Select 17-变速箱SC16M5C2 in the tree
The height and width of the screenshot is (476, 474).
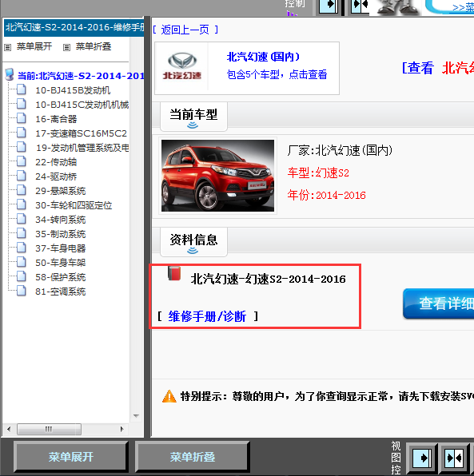click(81, 133)
